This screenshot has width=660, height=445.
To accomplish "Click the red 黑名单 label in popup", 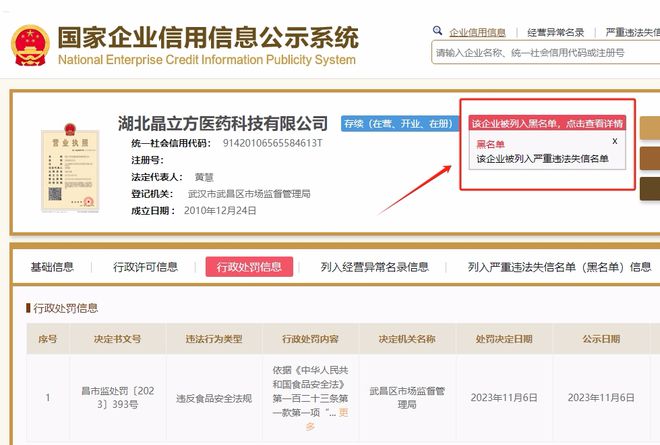I will [x=490, y=144].
